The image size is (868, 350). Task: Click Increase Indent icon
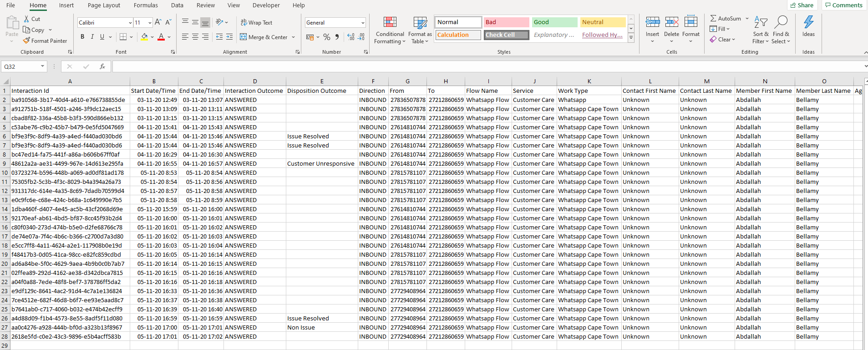pos(229,37)
